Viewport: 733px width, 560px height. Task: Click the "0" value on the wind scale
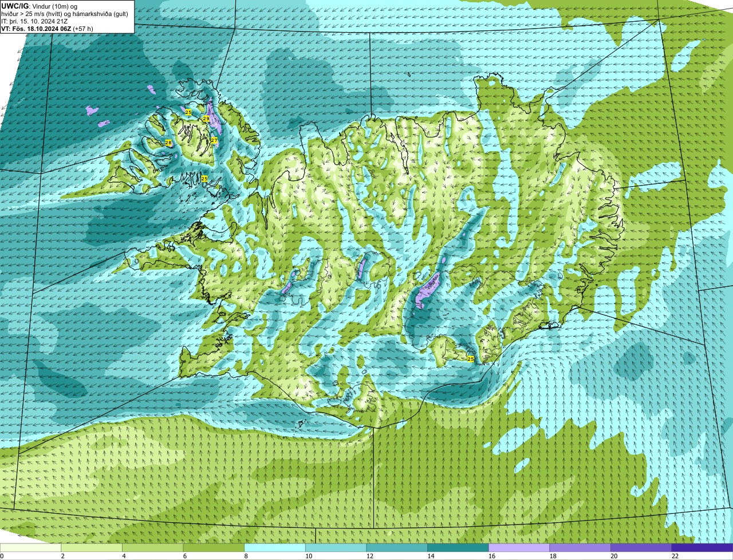(x=2, y=556)
